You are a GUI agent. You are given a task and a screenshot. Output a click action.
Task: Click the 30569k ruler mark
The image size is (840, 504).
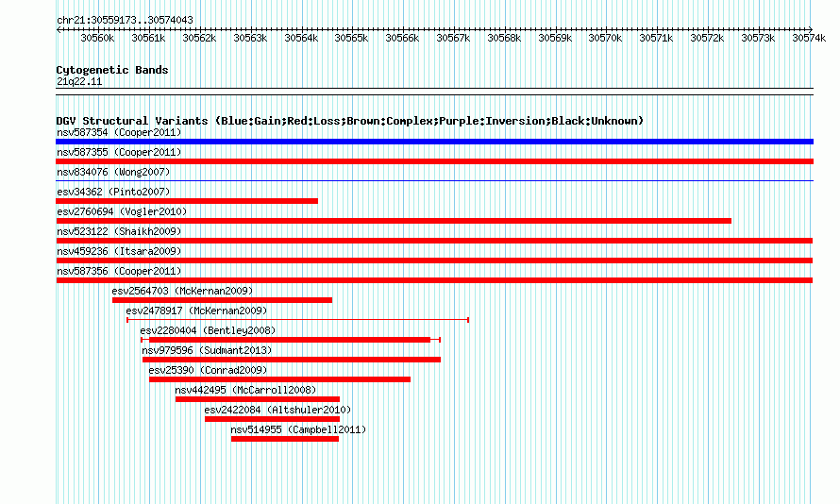click(555, 38)
